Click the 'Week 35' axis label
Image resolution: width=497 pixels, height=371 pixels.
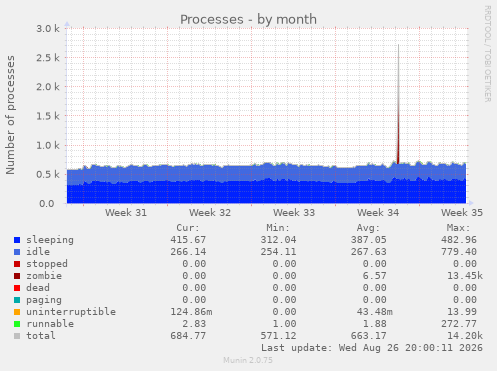tap(462, 213)
